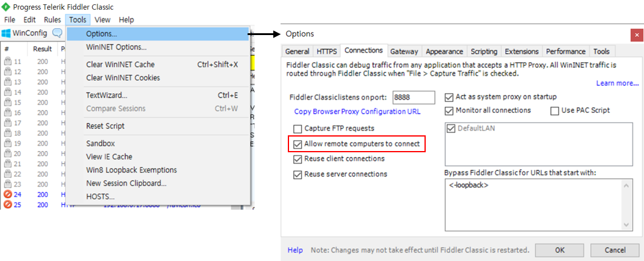Click Cancel in the Options dialog
Screen dimensions: 644x261
point(615,250)
